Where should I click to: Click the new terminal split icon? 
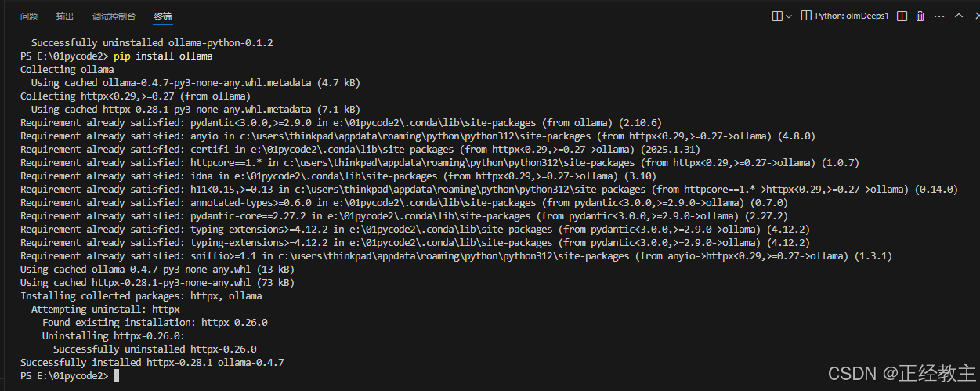click(777, 16)
